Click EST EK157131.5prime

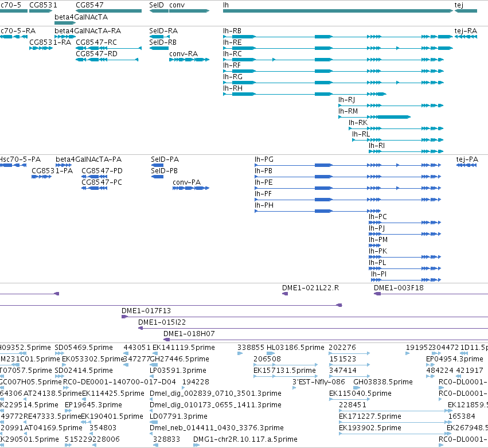[x=284, y=371]
